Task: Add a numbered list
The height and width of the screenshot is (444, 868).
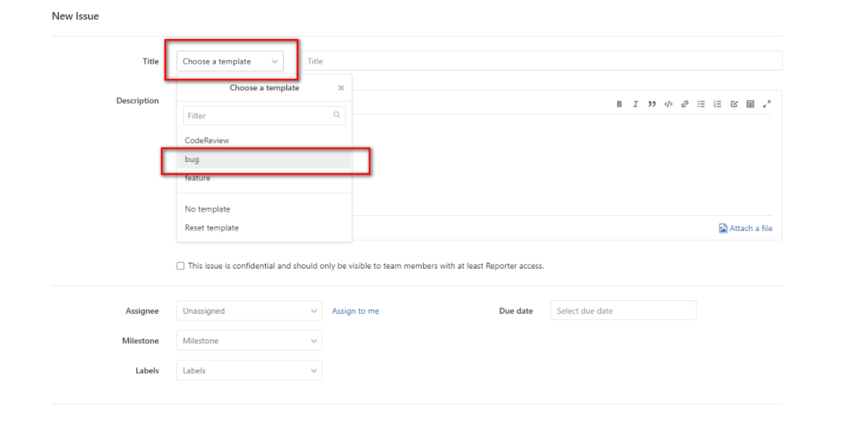Action: click(x=717, y=104)
